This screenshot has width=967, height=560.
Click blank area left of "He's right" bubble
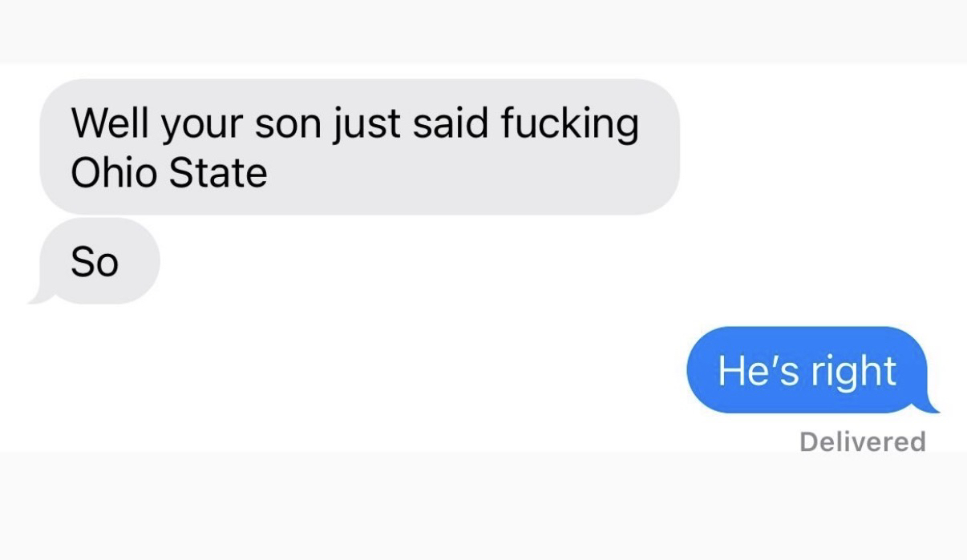(x=361, y=370)
